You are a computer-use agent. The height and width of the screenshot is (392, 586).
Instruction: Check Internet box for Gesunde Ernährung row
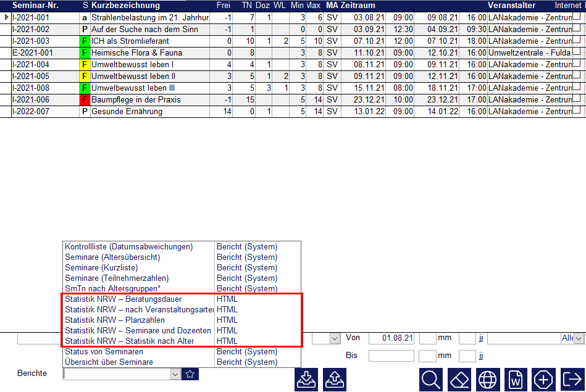click(576, 111)
